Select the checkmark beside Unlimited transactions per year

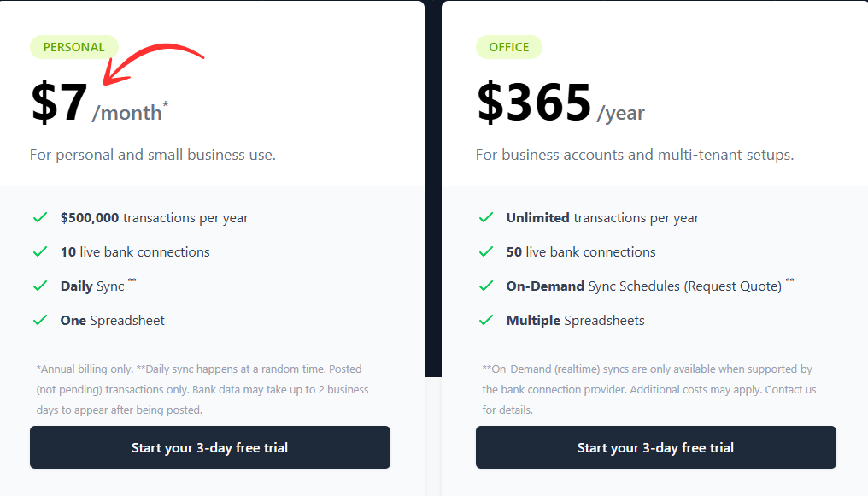tap(485, 217)
